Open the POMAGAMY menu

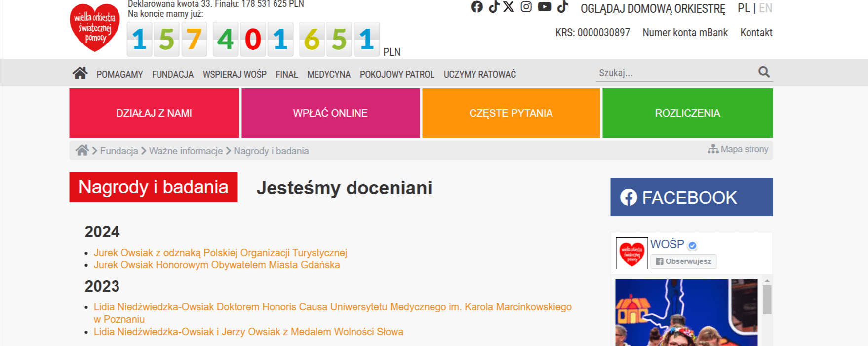[x=119, y=74]
